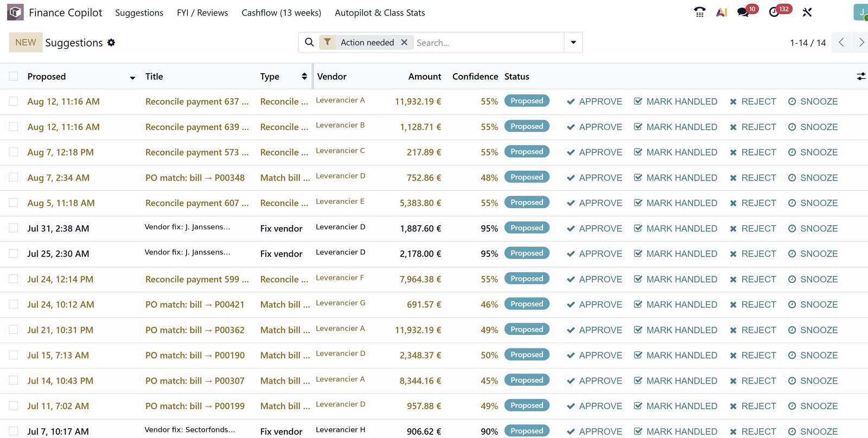The image size is (868, 438).
Task: Open the debug tools wrench icon
Action: tap(807, 12)
